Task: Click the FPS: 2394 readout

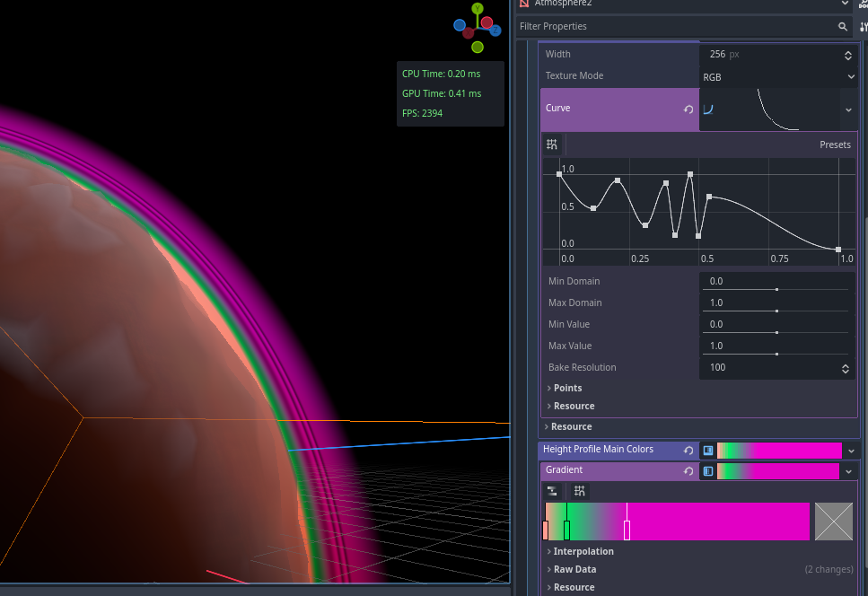Action: pyautogui.click(x=422, y=113)
